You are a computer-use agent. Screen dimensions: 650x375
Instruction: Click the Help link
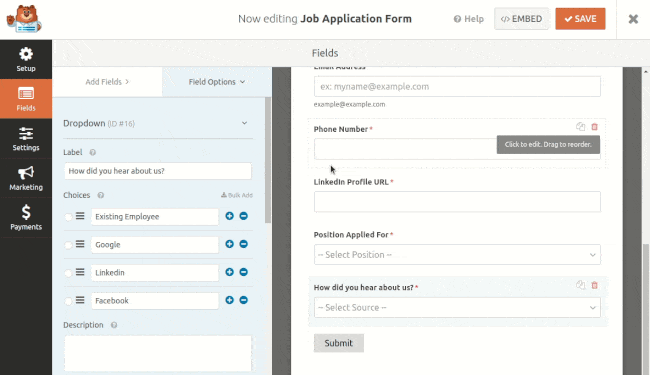[x=468, y=19]
